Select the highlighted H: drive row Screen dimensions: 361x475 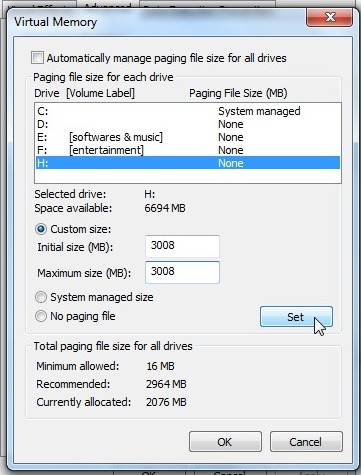[188, 163]
